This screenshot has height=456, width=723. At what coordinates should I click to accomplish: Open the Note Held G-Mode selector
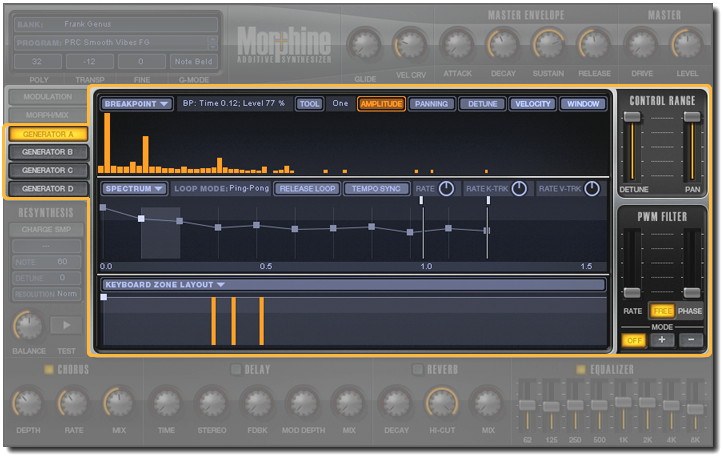pos(193,61)
